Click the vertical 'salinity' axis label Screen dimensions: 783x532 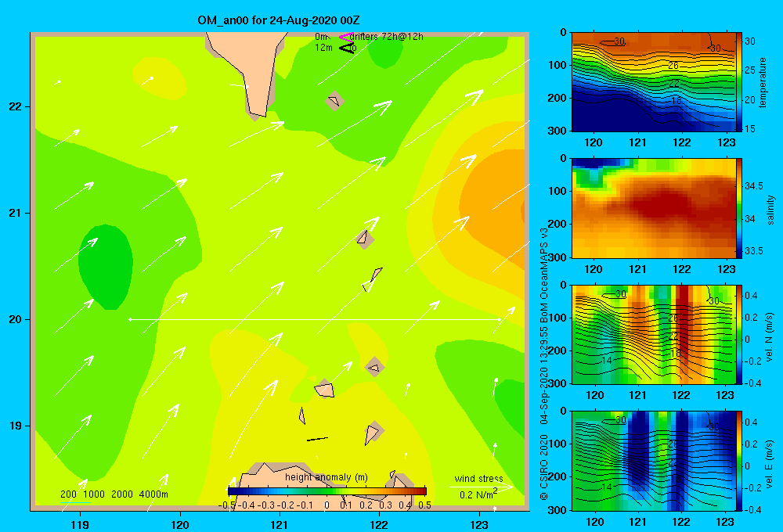(x=770, y=210)
